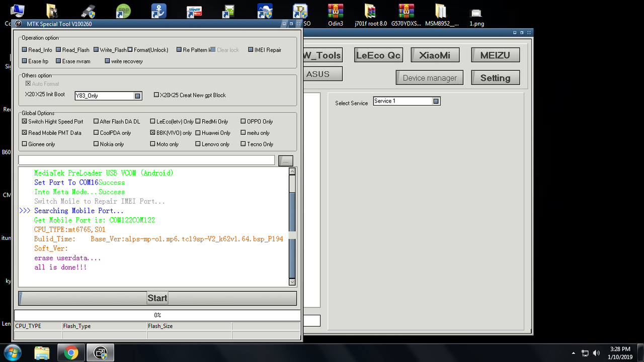The image size is (644, 362).
Task: Enable the Tecno Only checkbox
Action: pos(243,144)
